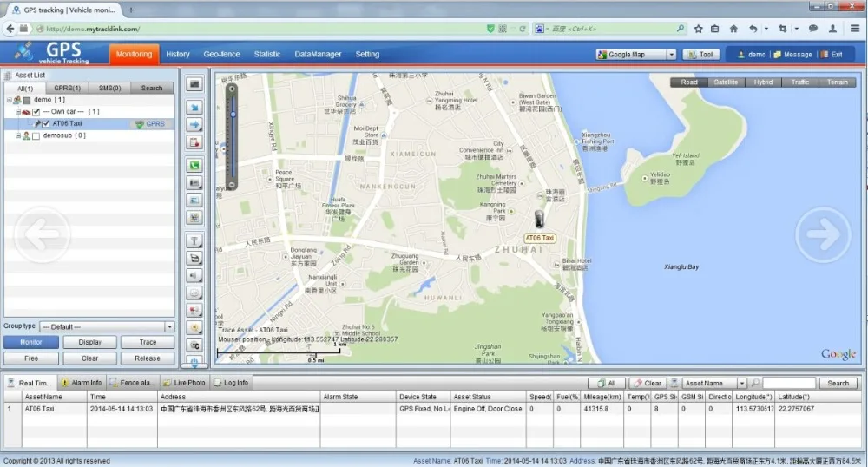Check the demosub checkbox
The height and width of the screenshot is (467, 868).
pyautogui.click(x=36, y=136)
